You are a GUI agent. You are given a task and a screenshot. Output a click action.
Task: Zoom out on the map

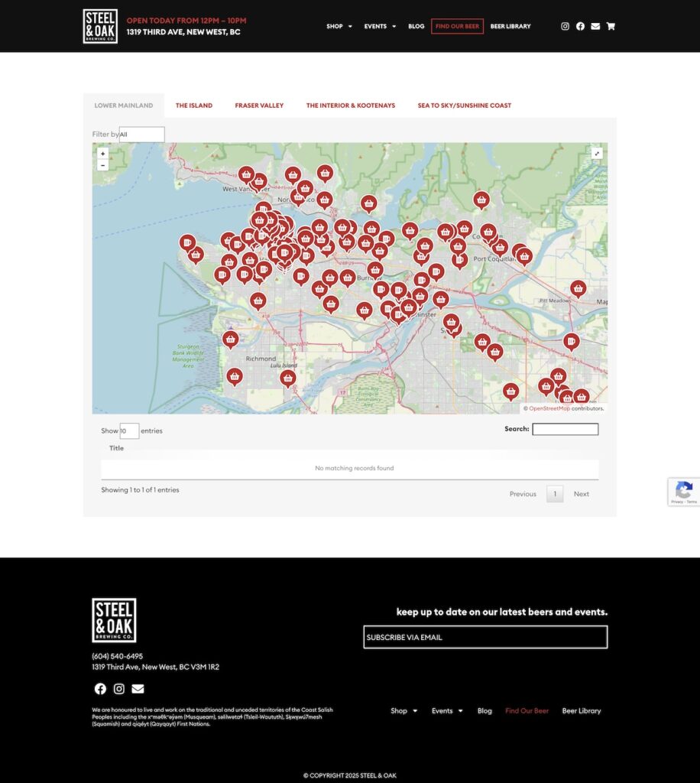click(102, 165)
